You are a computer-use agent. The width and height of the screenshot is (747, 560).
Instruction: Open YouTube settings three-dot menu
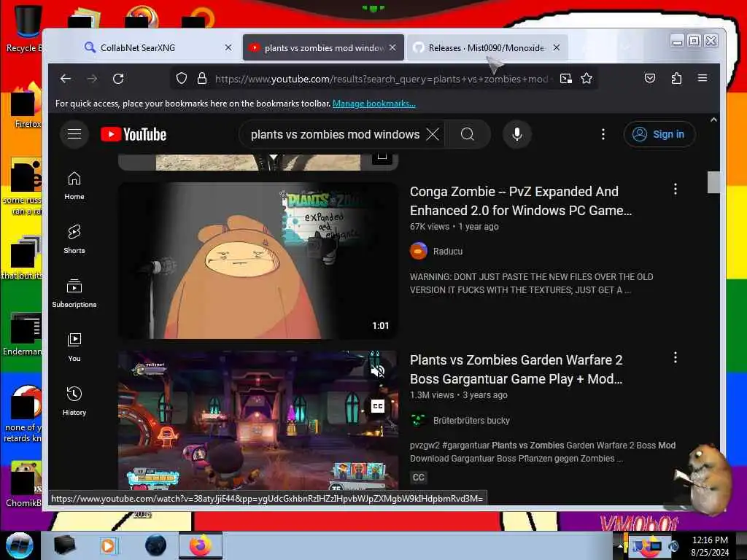603,134
